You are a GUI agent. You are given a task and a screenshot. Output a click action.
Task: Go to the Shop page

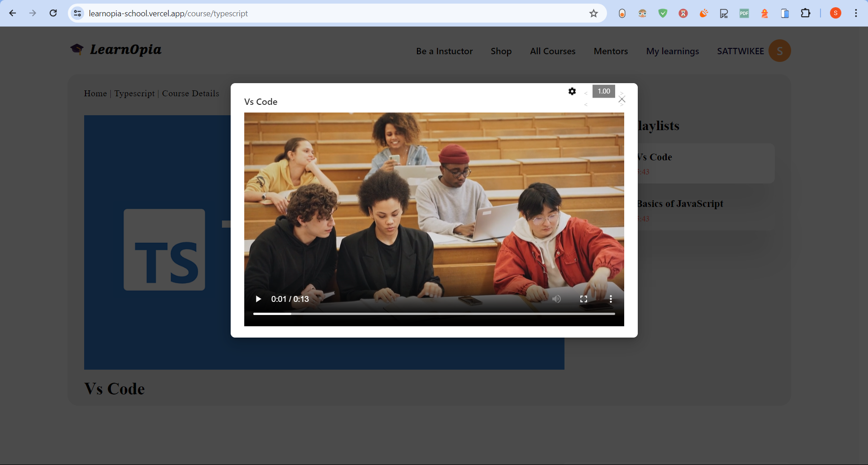(501, 51)
